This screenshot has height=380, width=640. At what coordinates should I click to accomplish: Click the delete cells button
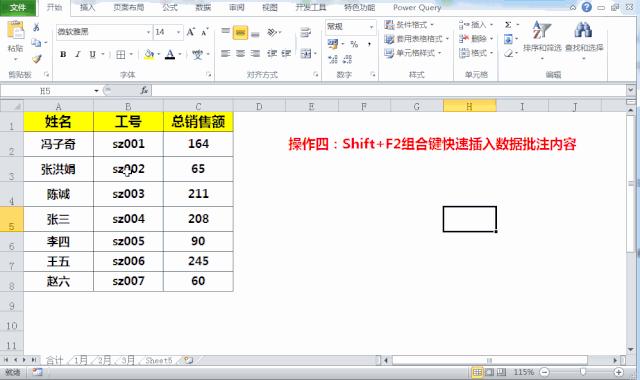click(476, 39)
